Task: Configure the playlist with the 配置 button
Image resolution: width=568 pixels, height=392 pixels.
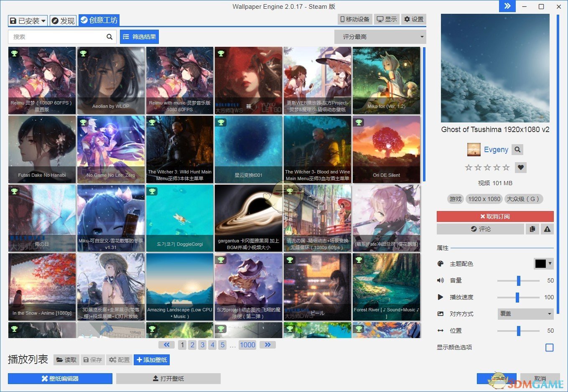Action: click(120, 360)
